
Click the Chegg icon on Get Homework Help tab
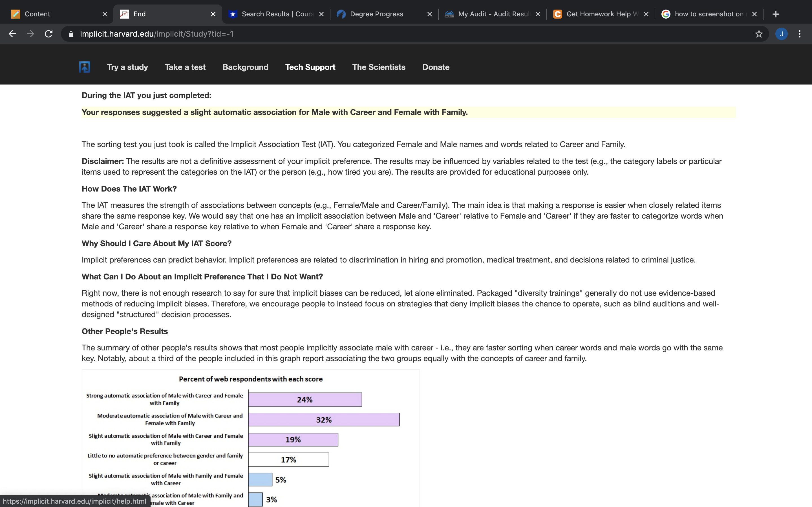[x=558, y=14]
